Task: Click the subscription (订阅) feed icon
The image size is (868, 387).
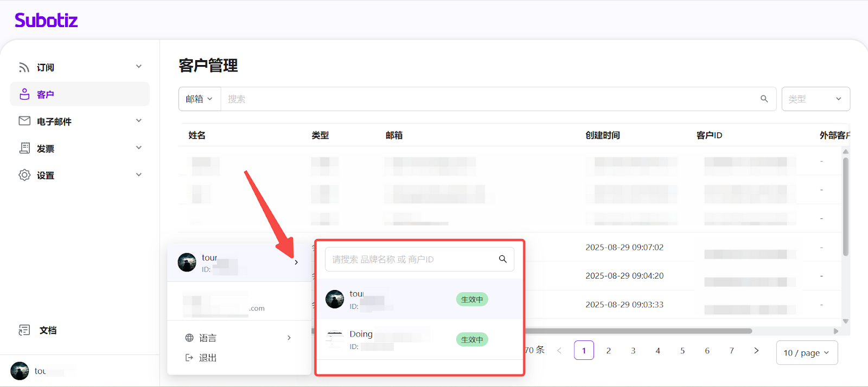Action: coord(24,67)
